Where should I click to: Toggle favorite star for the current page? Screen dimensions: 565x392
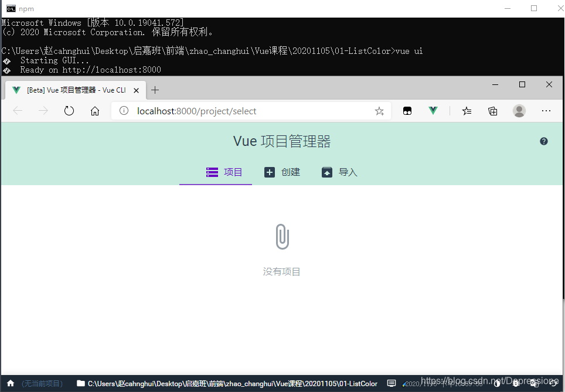(x=379, y=111)
